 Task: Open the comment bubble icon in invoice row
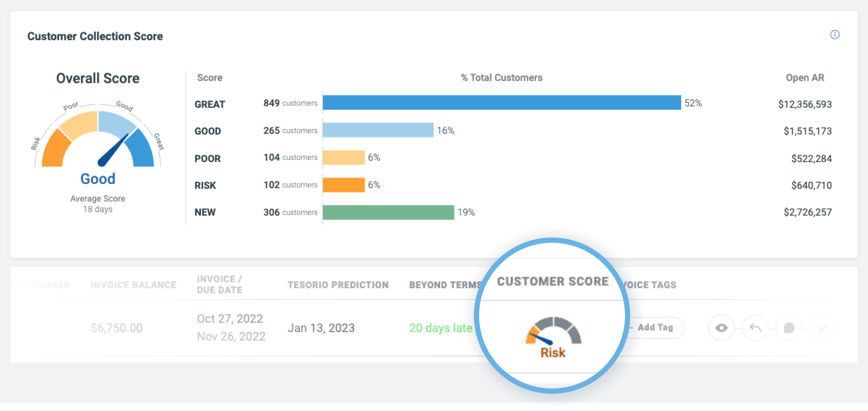(789, 328)
